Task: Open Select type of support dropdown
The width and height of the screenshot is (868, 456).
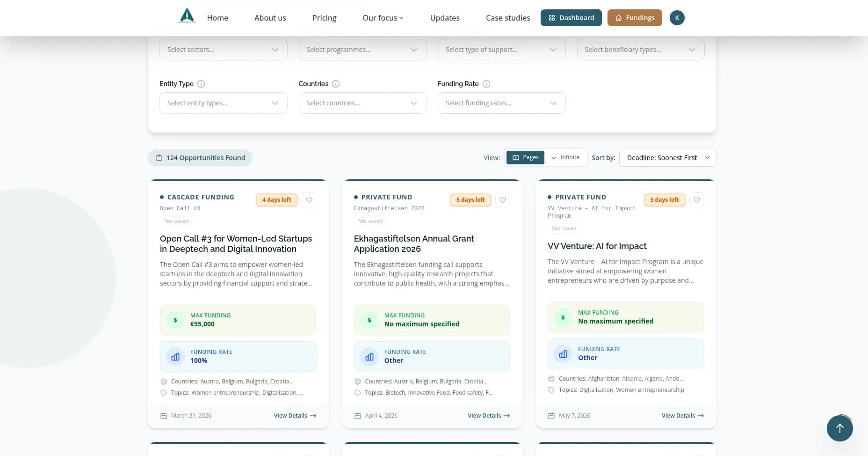Action: point(501,50)
